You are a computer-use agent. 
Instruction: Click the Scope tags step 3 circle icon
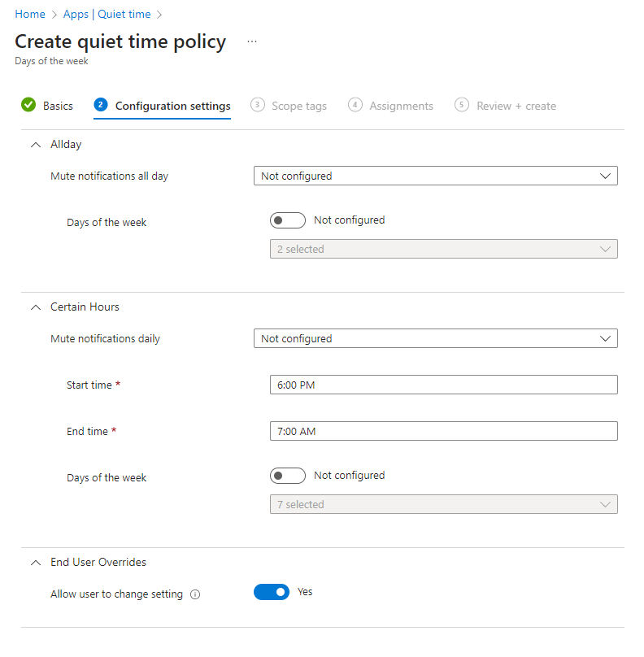tap(258, 105)
